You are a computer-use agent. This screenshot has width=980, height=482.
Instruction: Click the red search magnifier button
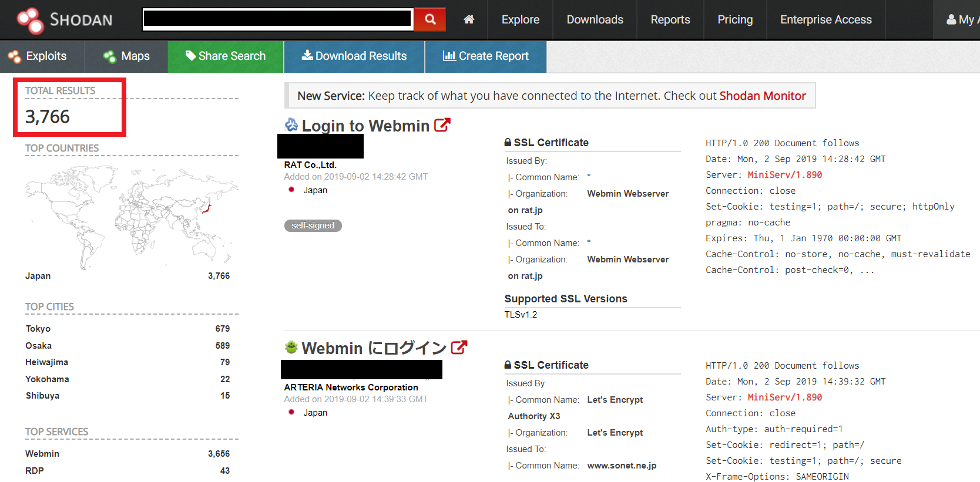[430, 19]
